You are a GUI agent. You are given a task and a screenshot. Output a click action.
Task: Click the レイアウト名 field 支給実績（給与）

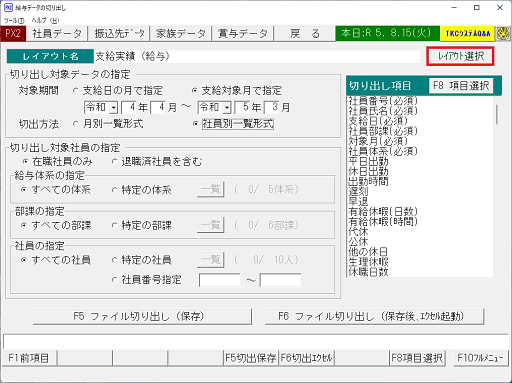[257, 56]
